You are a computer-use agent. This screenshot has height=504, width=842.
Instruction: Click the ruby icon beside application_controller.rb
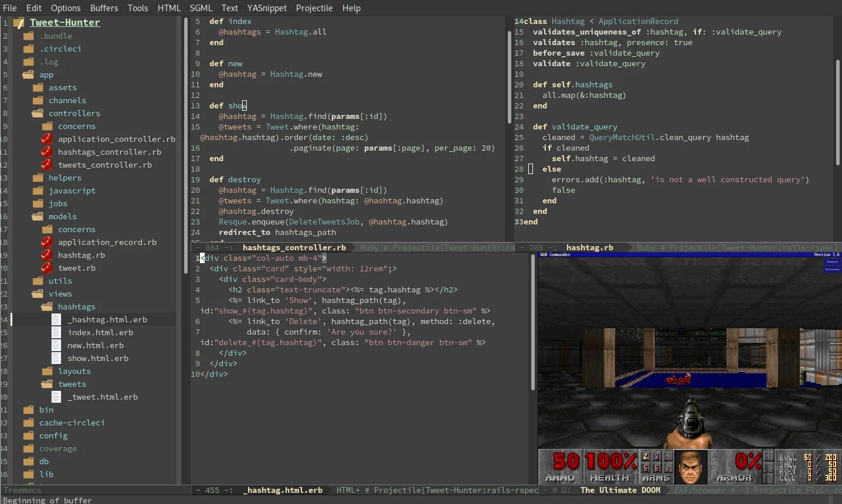click(x=47, y=139)
